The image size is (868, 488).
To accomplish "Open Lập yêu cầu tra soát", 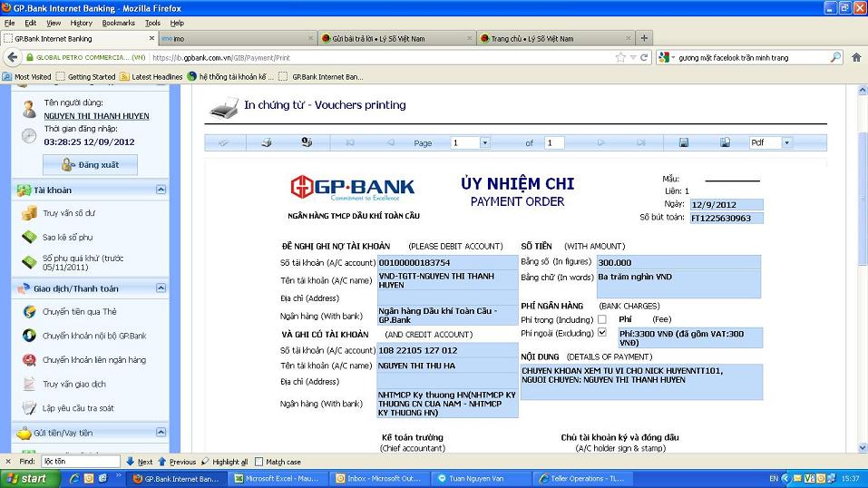I will [78, 408].
